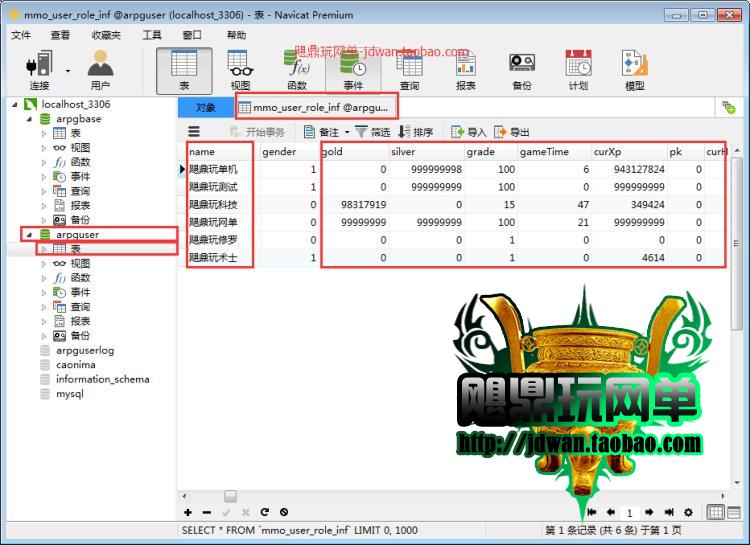The width and height of the screenshot is (750, 545).
Task: Click the 报表 (Report) toolbar icon
Action: (x=465, y=69)
